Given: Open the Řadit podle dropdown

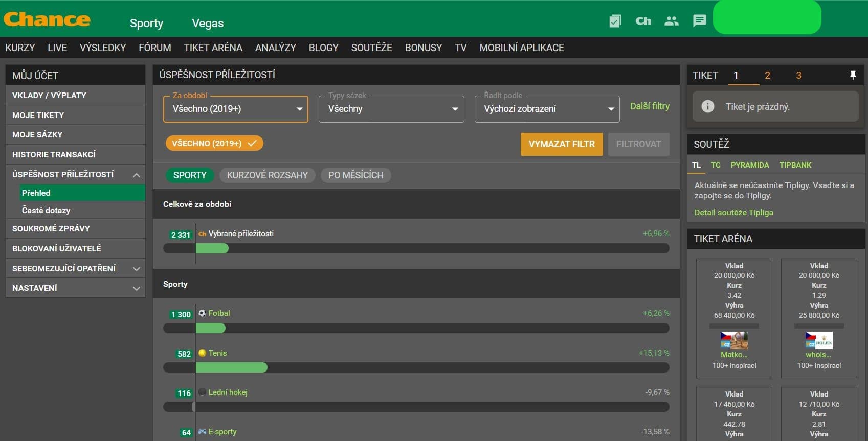Looking at the screenshot, I should 547,109.
